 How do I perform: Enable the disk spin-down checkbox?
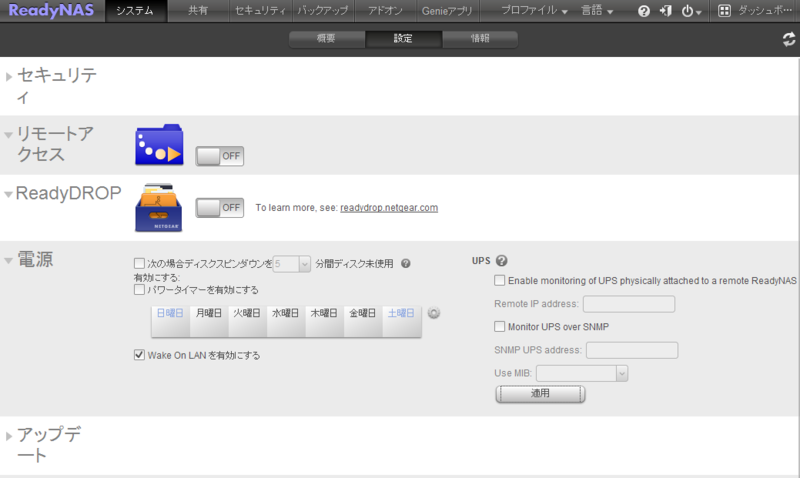point(139,263)
